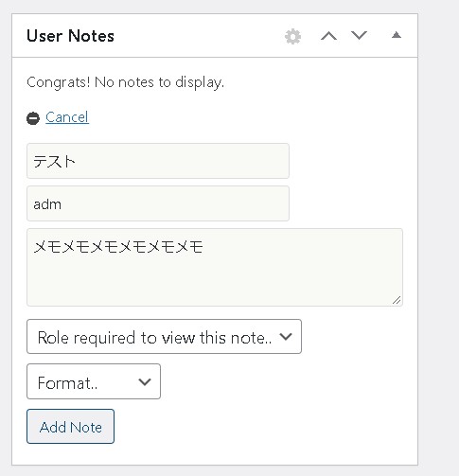Focus the field containing adm

click(x=158, y=203)
